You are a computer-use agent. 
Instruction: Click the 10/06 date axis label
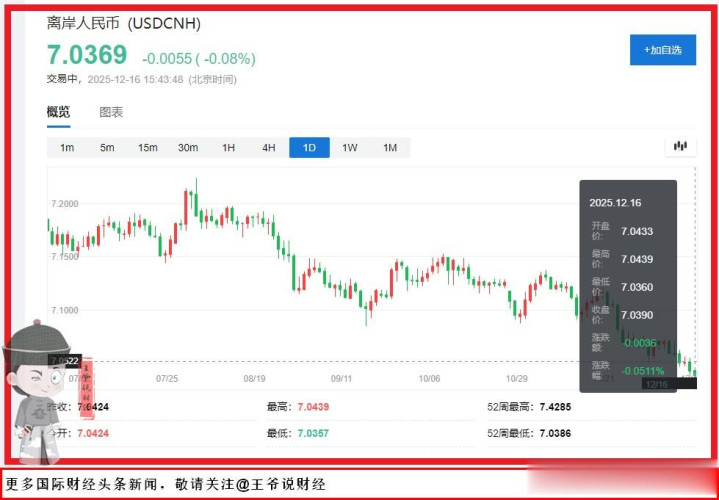point(429,379)
